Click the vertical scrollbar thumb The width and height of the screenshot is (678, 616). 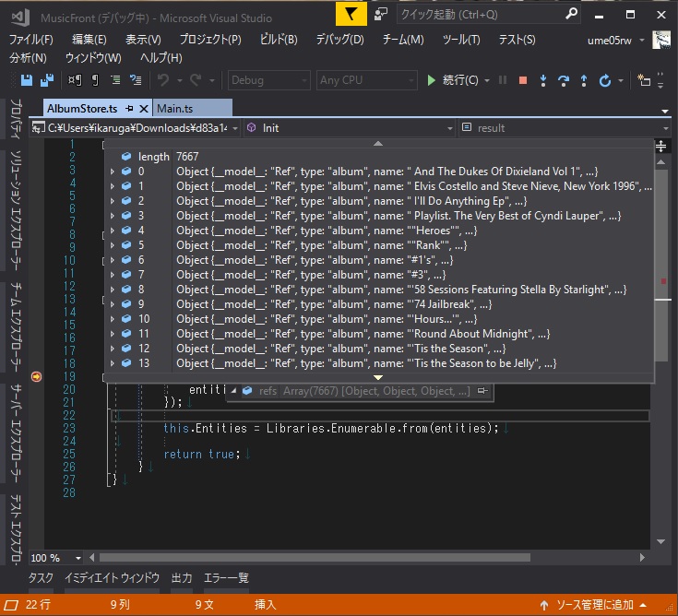click(x=660, y=266)
